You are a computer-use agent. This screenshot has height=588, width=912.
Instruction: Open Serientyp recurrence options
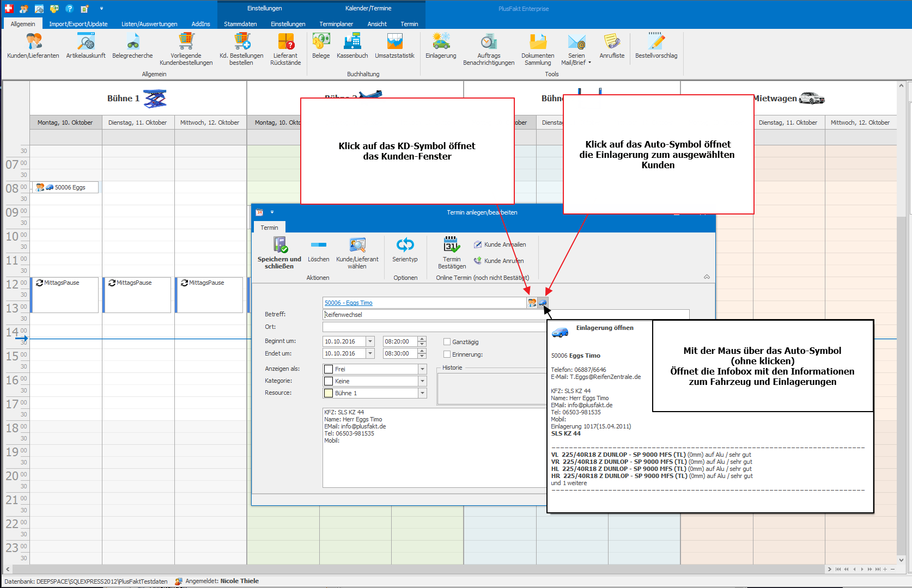(x=405, y=250)
